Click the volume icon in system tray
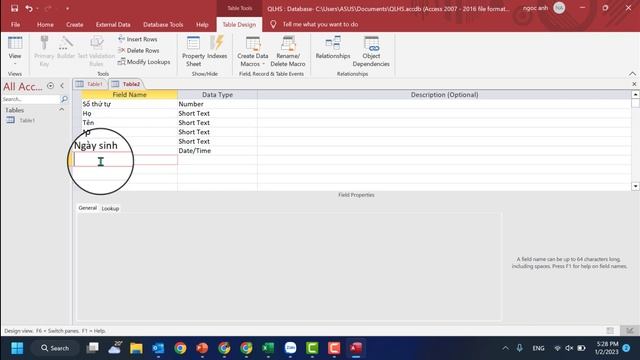640x360 pixels. 569,348
